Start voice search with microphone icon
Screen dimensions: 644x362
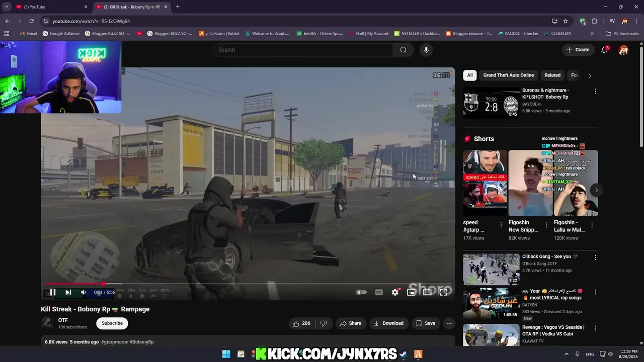[426, 50]
